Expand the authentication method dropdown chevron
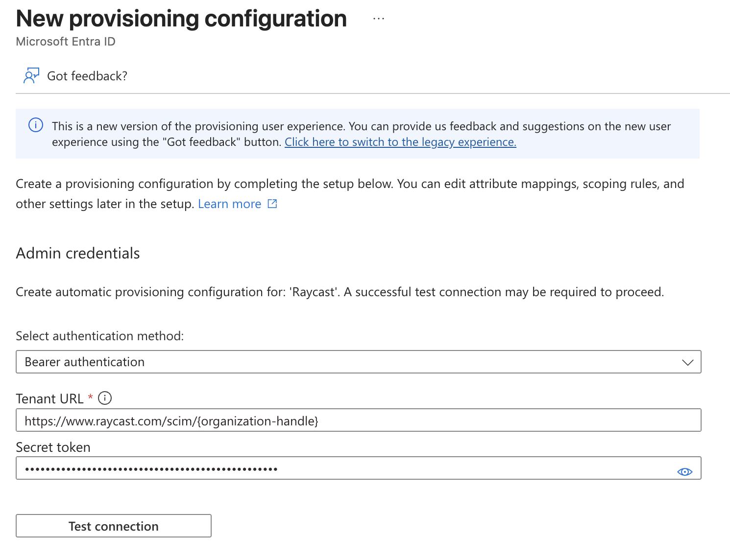The image size is (730, 560). click(x=687, y=362)
